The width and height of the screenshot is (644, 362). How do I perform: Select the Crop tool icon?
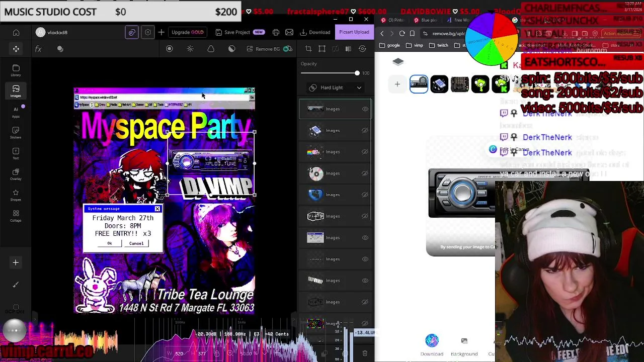tap(308, 49)
